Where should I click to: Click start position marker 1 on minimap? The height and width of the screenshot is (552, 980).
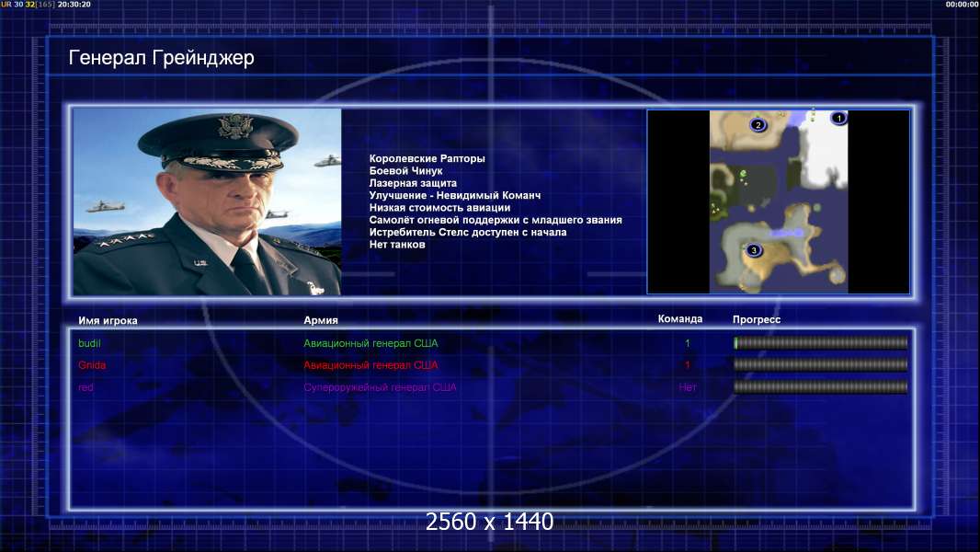pyautogui.click(x=838, y=118)
